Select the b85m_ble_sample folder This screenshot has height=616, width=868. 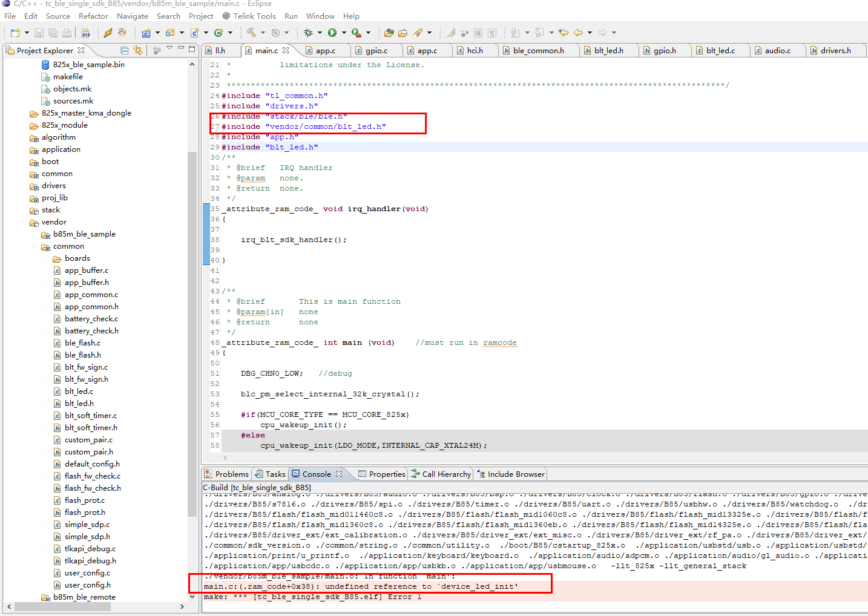click(x=84, y=234)
